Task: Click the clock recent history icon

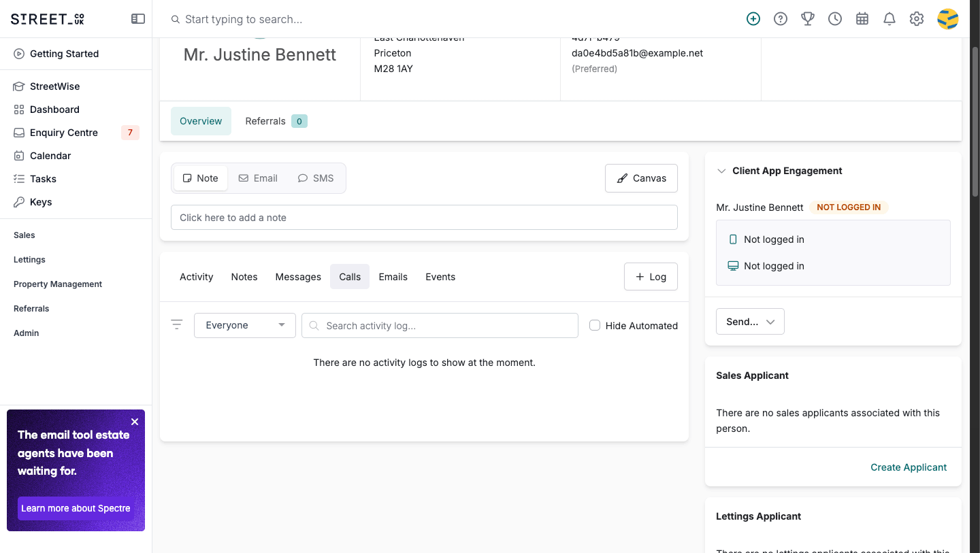Action: (x=835, y=19)
